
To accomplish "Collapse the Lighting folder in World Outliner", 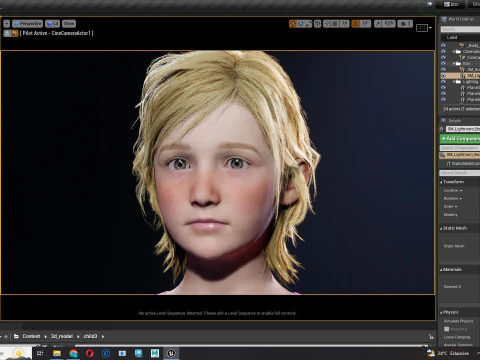I will coord(454,82).
